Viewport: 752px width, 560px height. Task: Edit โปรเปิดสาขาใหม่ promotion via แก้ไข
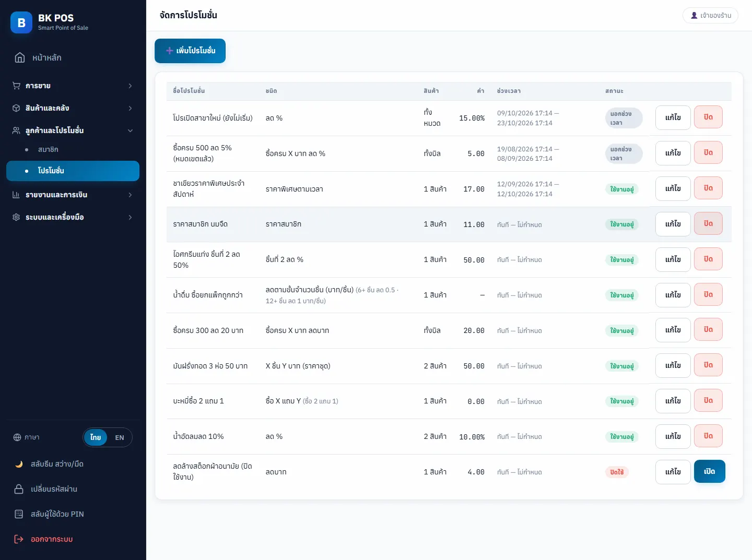coord(673,117)
